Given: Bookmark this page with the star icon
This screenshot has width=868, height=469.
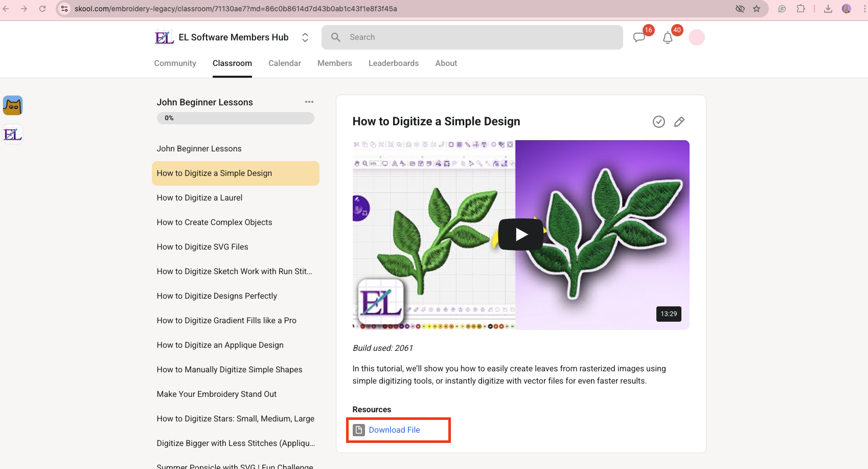Looking at the screenshot, I should click(757, 9).
